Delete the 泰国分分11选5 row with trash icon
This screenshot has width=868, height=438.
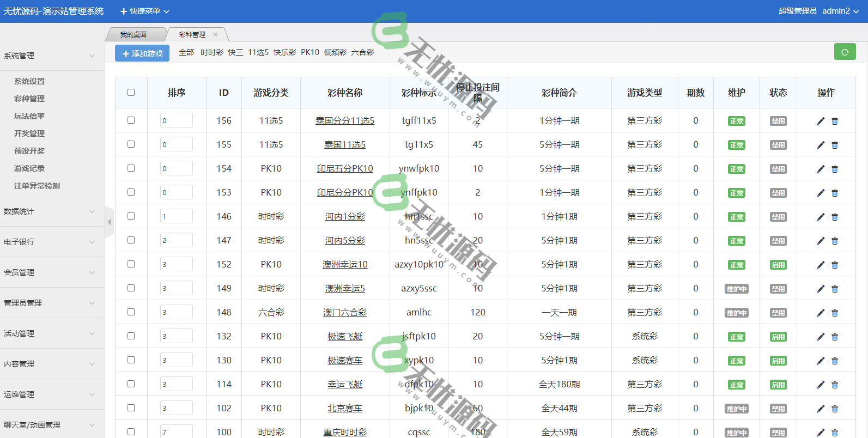coord(835,121)
